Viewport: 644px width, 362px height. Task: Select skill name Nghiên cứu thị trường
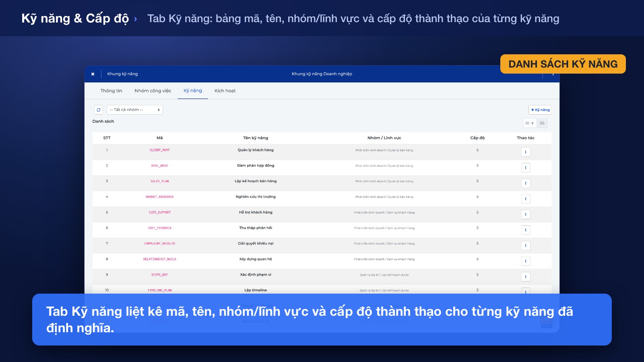256,197
